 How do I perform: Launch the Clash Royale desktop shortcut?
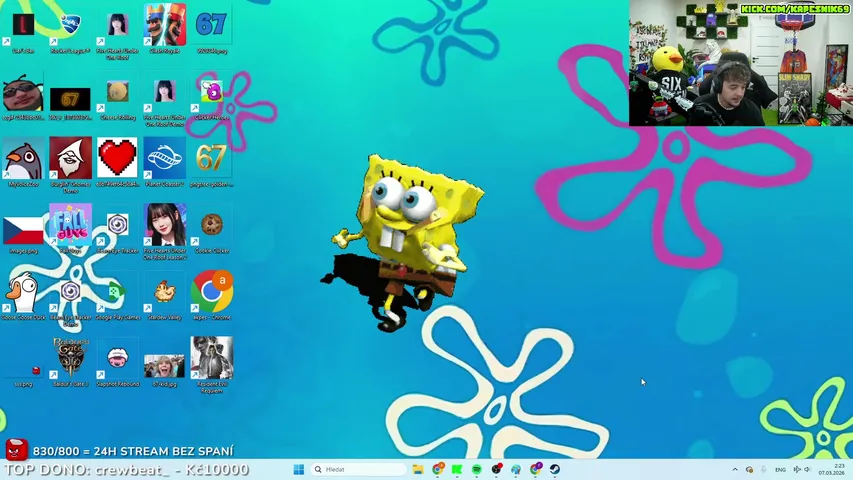(x=165, y=30)
